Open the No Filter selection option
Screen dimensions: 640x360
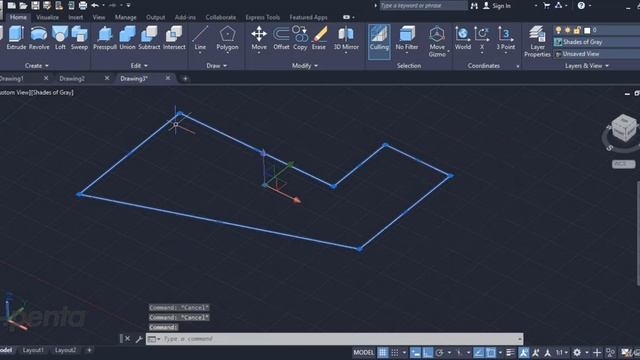click(x=407, y=39)
